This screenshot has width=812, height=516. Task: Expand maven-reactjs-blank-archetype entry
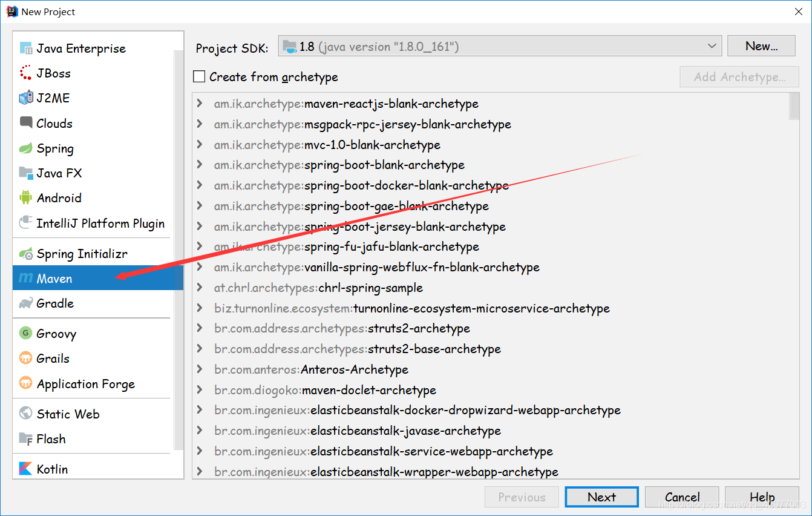pyautogui.click(x=200, y=104)
